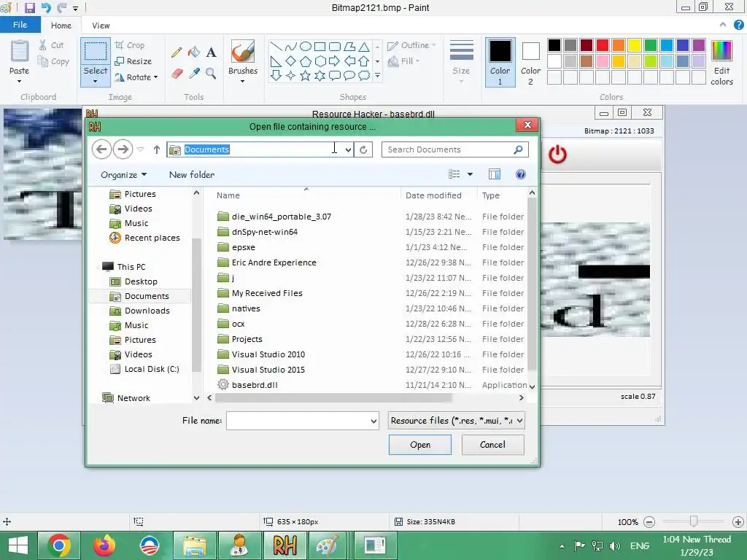The width and height of the screenshot is (747, 560).
Task: Click New folder in file dialog
Action: coord(192,175)
